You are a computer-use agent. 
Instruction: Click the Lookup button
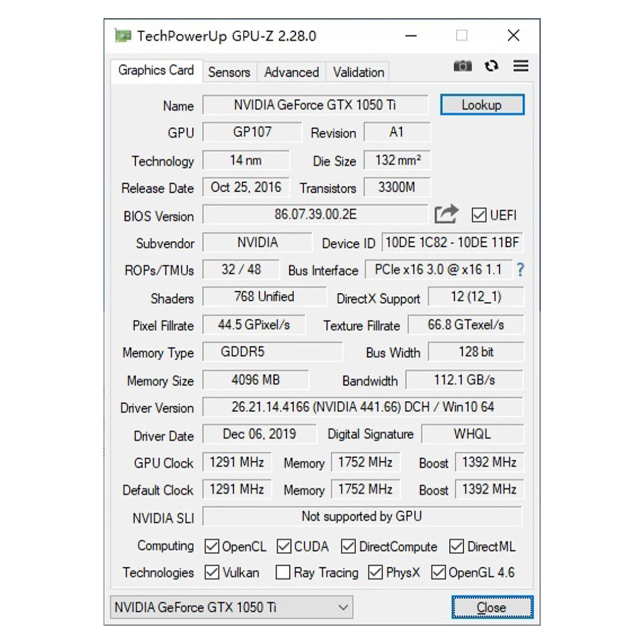(482, 105)
